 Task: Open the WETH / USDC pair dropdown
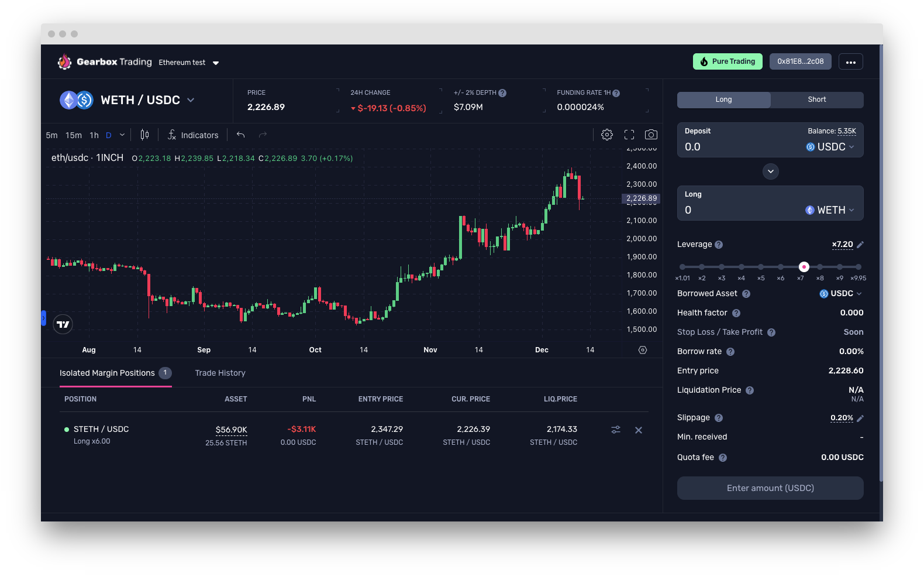pyautogui.click(x=191, y=100)
